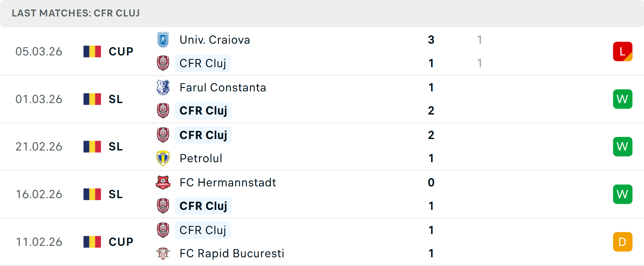The image size is (644, 266).
Task: Click the orange D result badge
Action: (x=623, y=242)
